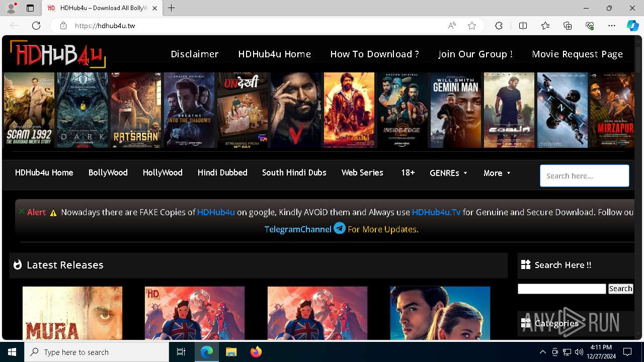Open Task View on taskbar

[181, 352]
